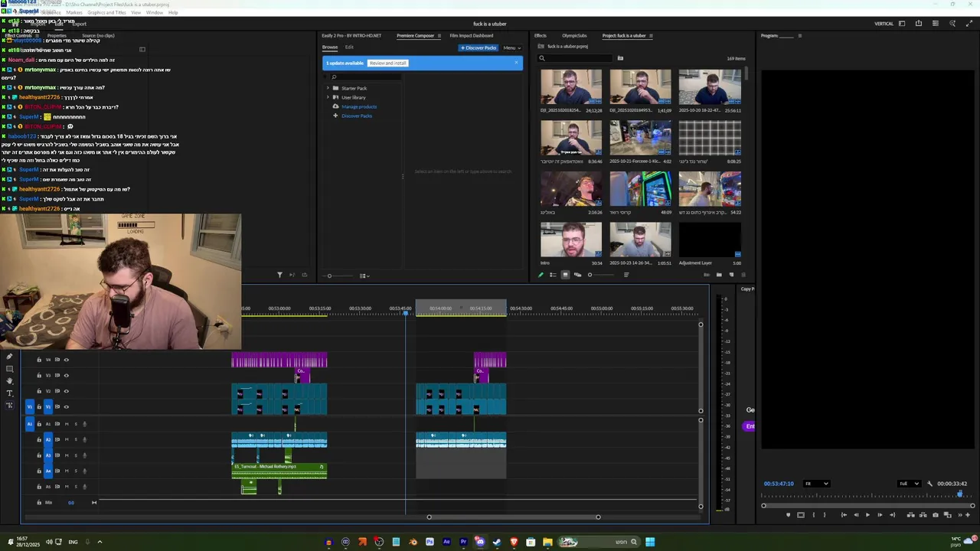Viewport: 980px width, 551px height.
Task: Open the Manage products link
Action: (x=358, y=106)
